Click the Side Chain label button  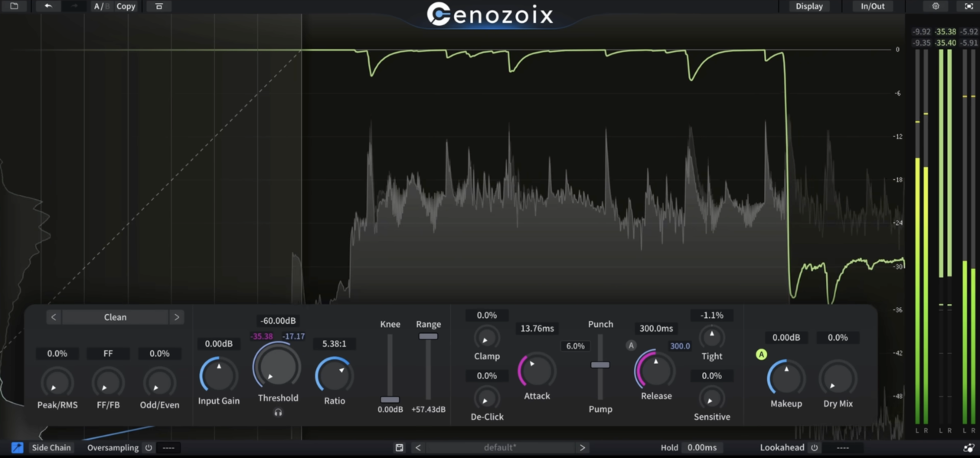[x=51, y=448]
